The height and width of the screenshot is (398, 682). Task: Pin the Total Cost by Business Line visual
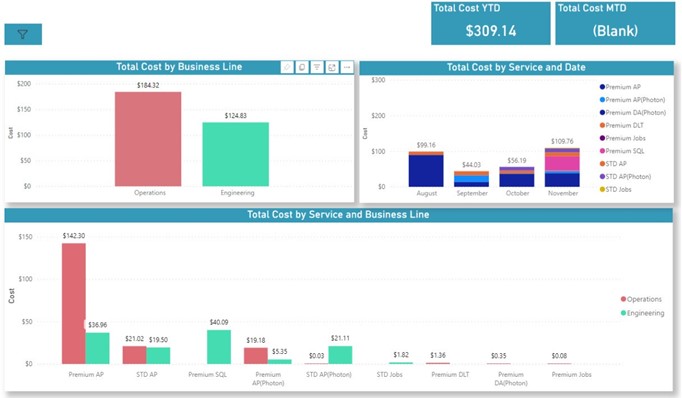point(287,67)
